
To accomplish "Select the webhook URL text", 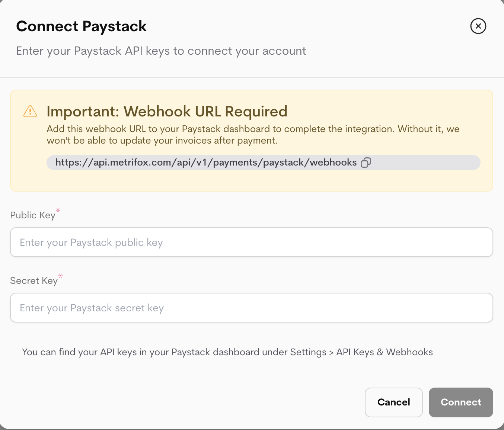I will click(206, 162).
